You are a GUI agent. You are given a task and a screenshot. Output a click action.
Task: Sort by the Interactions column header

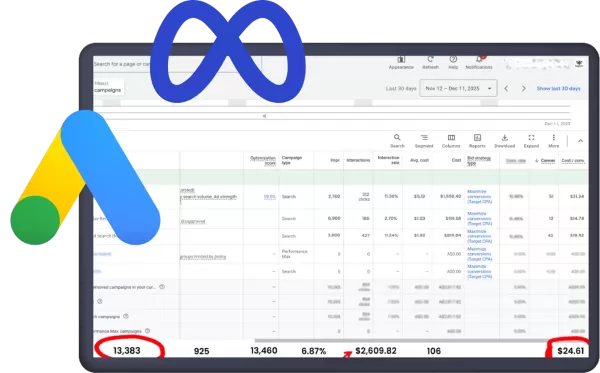point(358,160)
